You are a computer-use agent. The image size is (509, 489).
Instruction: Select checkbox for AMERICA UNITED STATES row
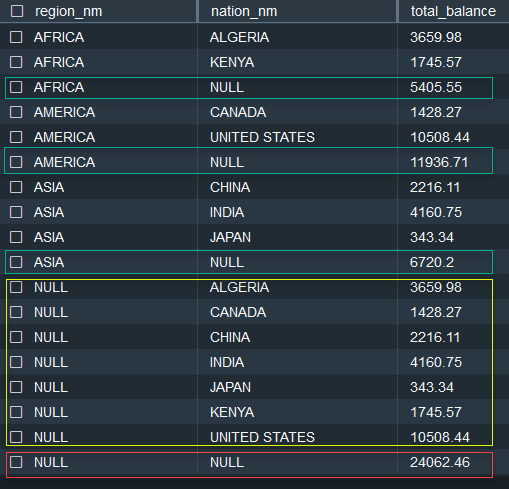[x=16, y=137]
